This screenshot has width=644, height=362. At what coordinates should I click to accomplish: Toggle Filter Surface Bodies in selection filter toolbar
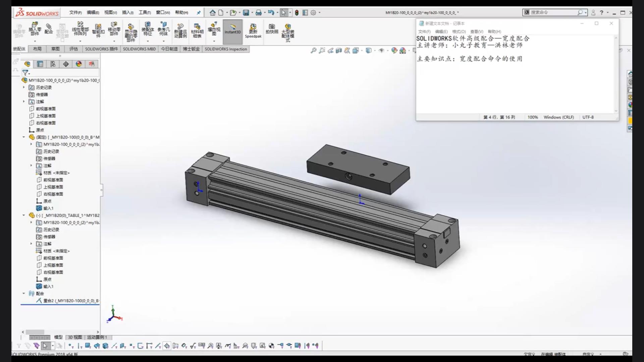(x=97, y=346)
